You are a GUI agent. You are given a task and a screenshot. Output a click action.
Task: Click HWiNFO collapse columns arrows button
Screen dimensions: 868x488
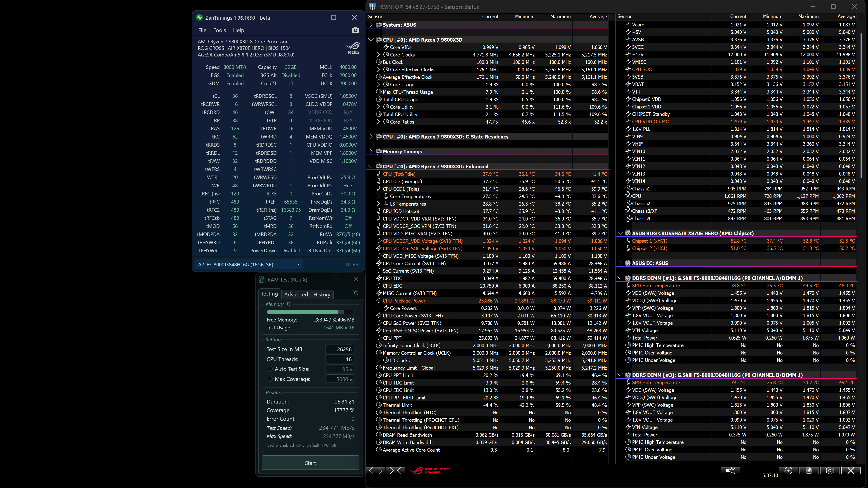396,470
